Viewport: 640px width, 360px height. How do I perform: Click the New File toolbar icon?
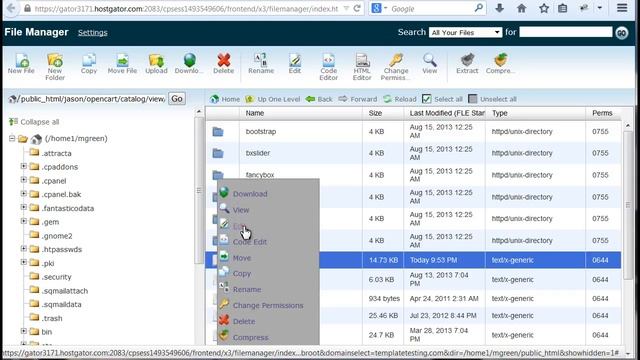[x=21, y=64]
